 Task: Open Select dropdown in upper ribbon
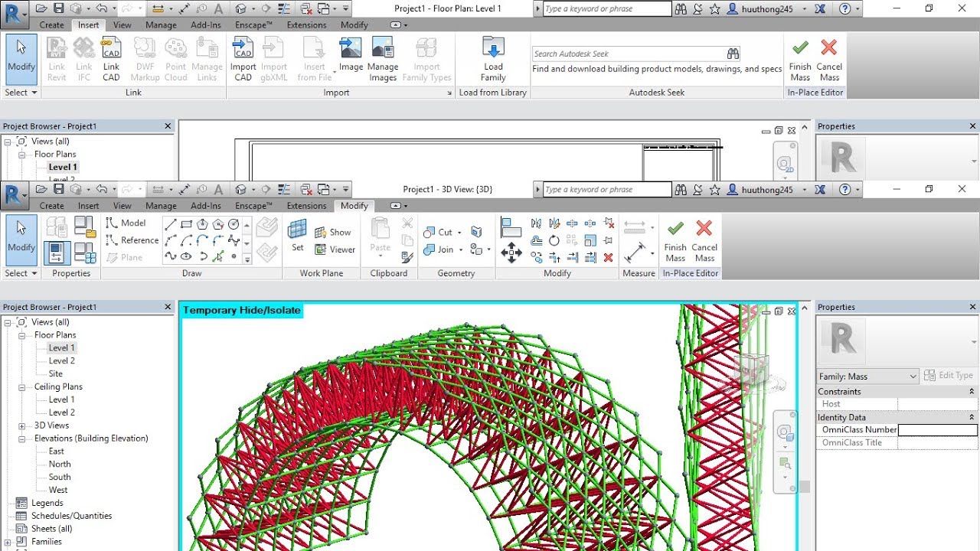21,93
